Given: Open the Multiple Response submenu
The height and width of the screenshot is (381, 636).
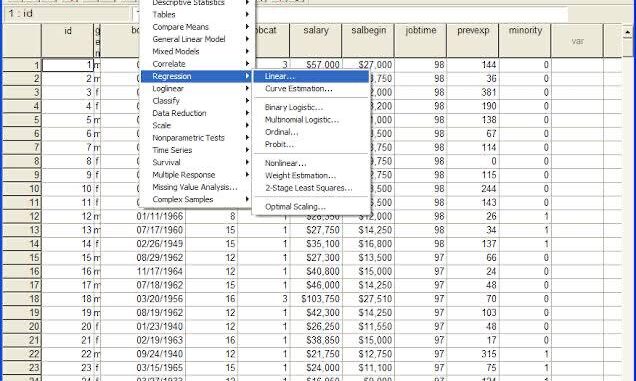Looking at the screenshot, I should (197, 175).
